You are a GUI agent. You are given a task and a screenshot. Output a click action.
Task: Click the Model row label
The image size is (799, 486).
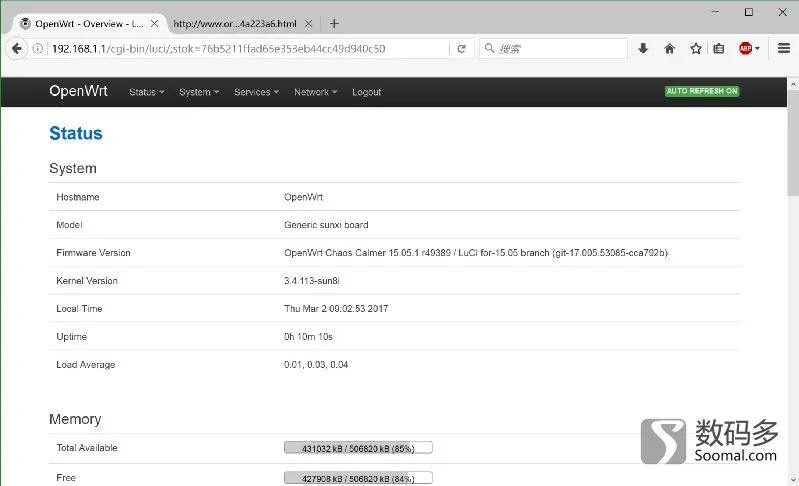click(x=69, y=225)
